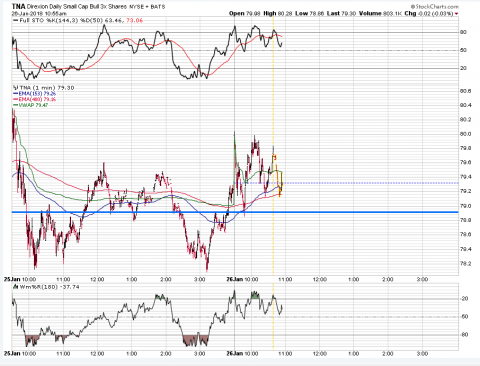Screen dimensions: 480x366
Task: Click the Low price value in the header
Action: 316,14
